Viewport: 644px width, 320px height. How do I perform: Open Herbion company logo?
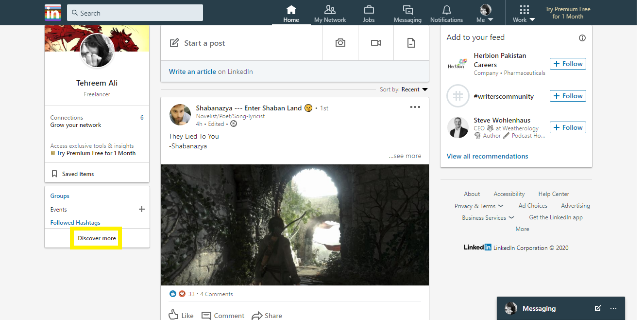[x=458, y=64]
